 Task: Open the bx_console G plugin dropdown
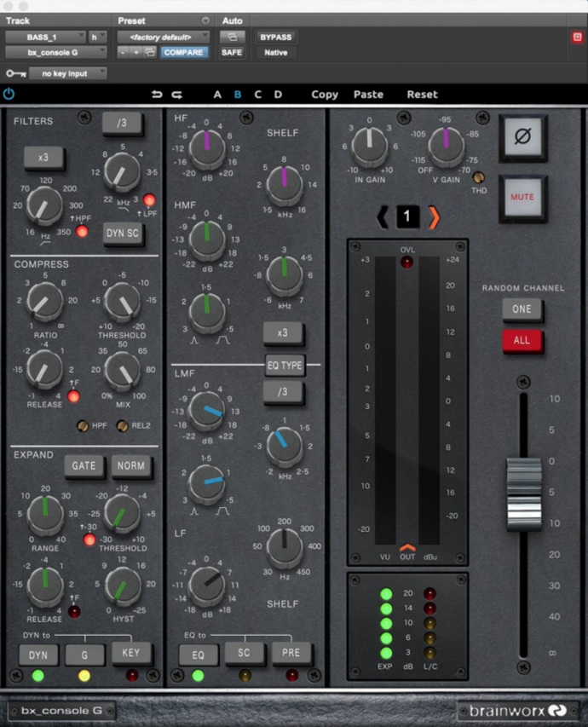coord(55,52)
